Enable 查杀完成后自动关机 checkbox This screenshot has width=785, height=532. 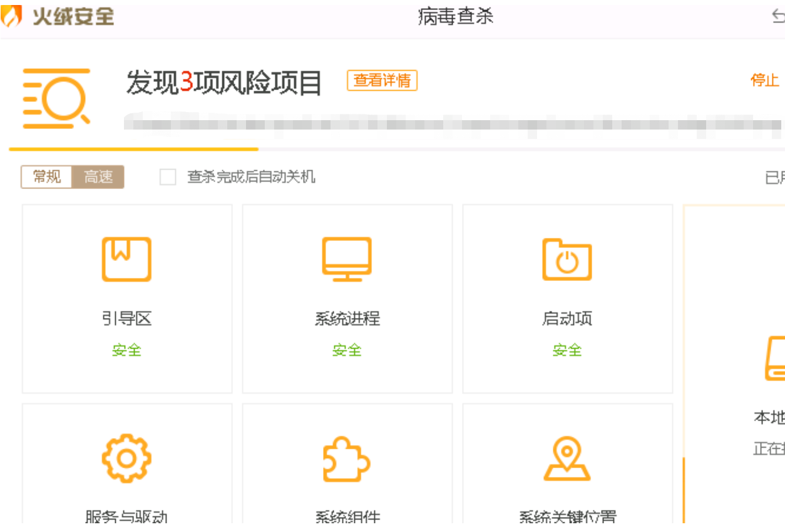(x=168, y=177)
